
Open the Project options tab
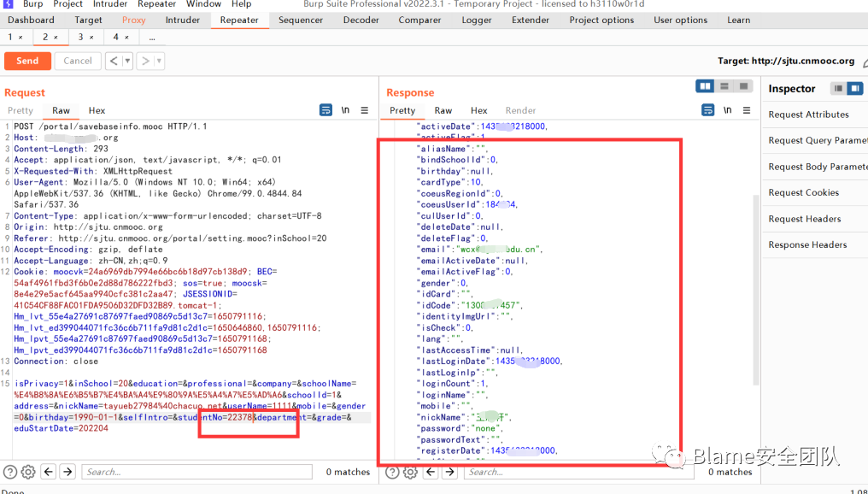point(601,20)
